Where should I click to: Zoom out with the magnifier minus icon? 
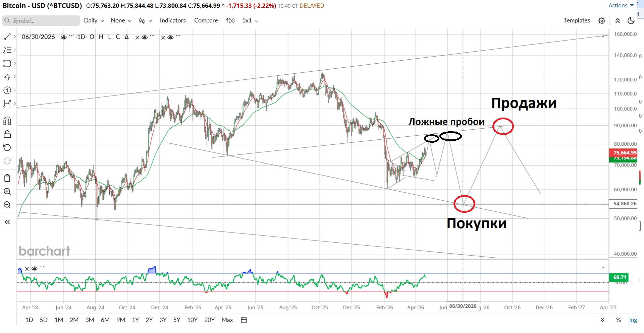[x=7, y=205]
